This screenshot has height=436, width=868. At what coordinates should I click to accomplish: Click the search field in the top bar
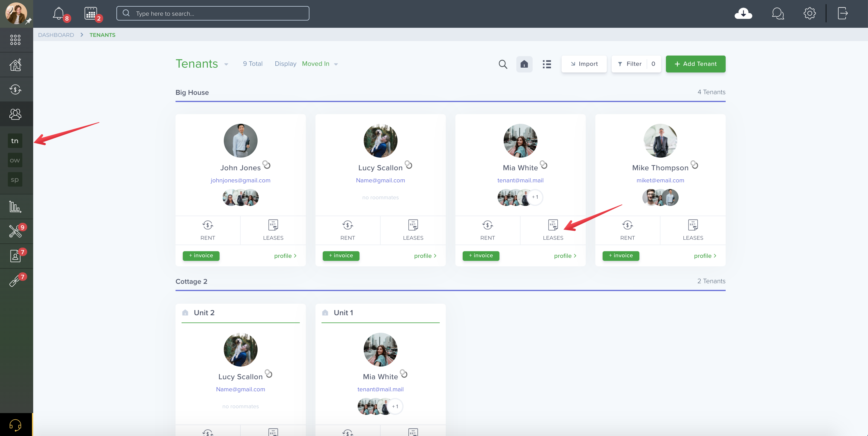pyautogui.click(x=213, y=14)
